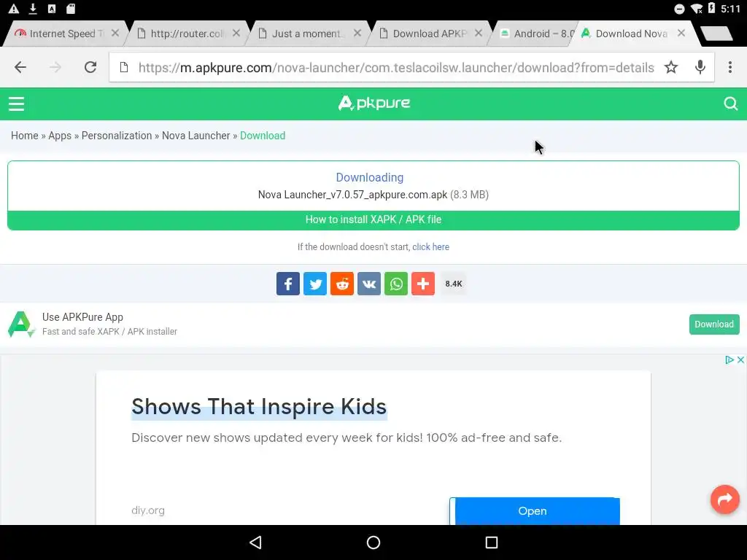Open Personalization breadcrumb link
747x560 pixels.
(x=117, y=136)
